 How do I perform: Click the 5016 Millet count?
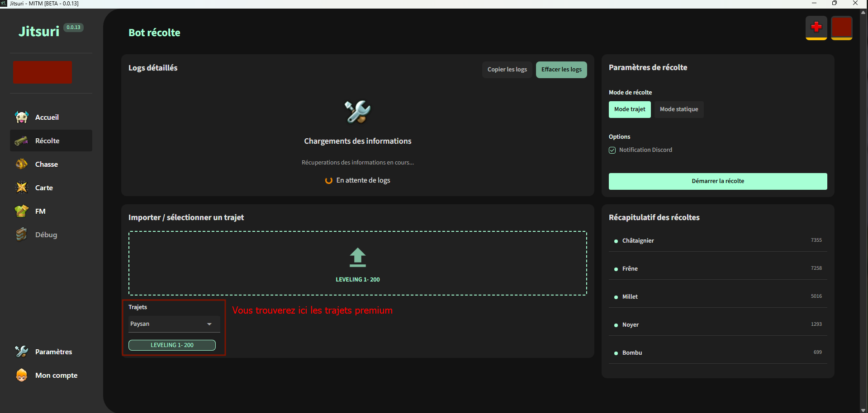pyautogui.click(x=816, y=296)
